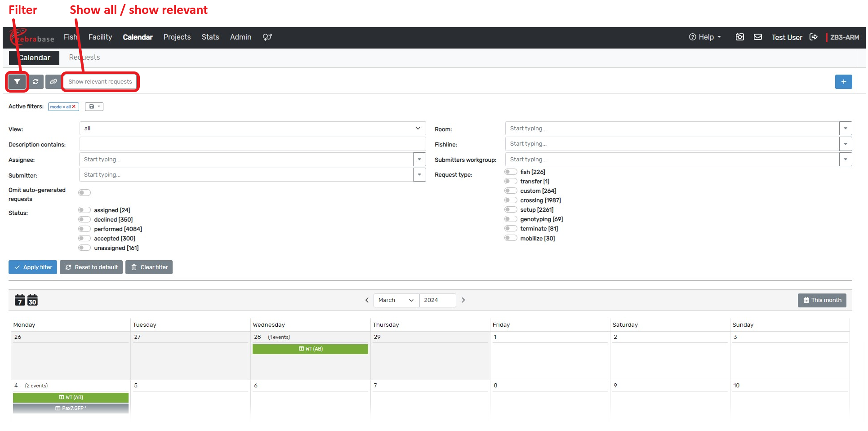Open the Room dropdown arrow

click(x=846, y=129)
